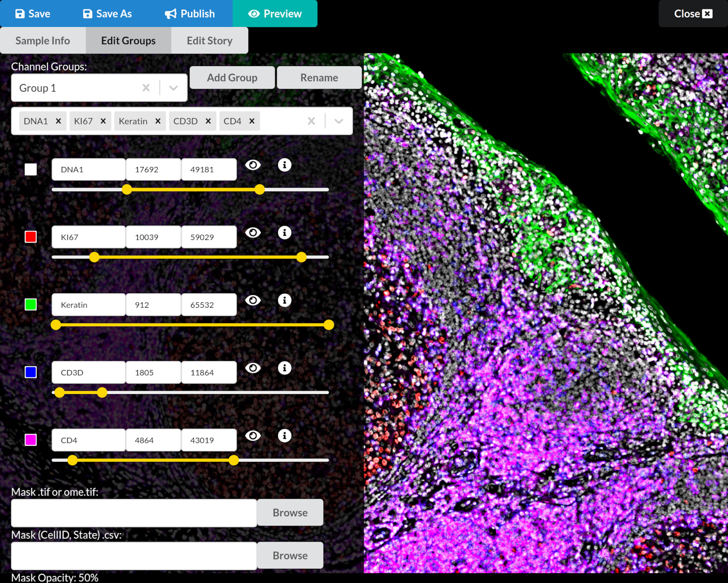
Task: Click Save As
Action: tap(107, 14)
